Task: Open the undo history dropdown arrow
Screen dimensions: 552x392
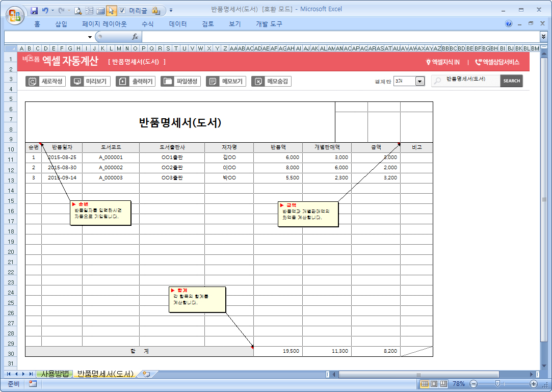Action: (53, 11)
